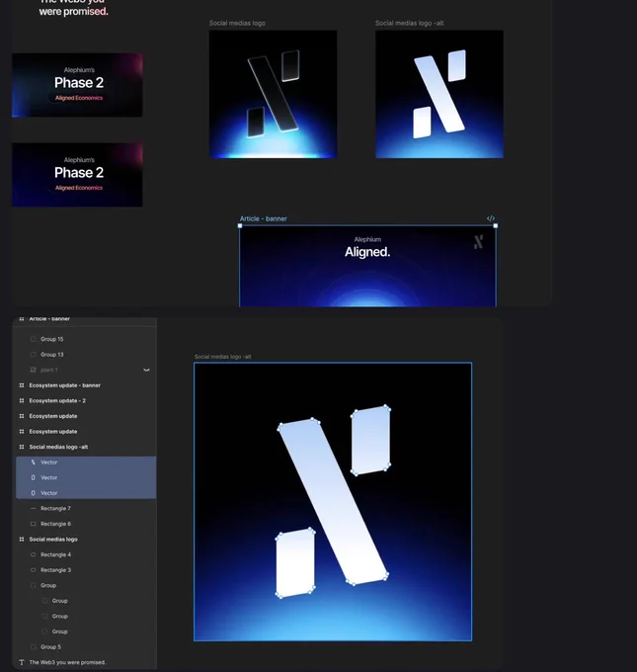637x672 pixels.
Task: Select the small Social medias logo -alt artwork
Action: point(439,94)
